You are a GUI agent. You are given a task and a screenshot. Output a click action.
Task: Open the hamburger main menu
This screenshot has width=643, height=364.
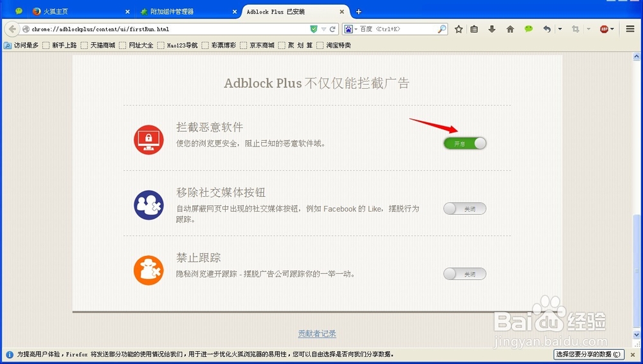pos(630,29)
